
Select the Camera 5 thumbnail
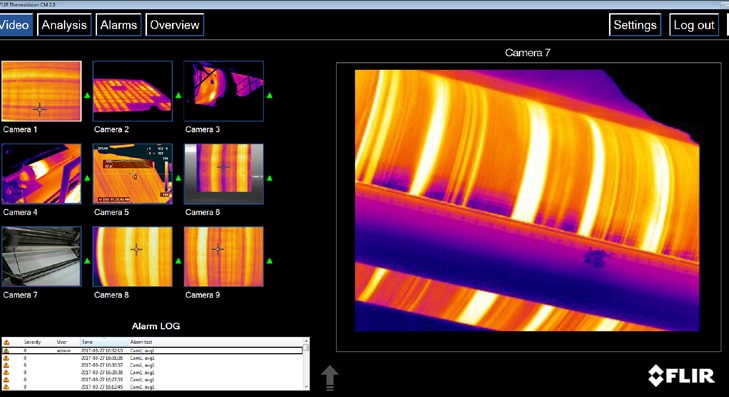pos(133,174)
